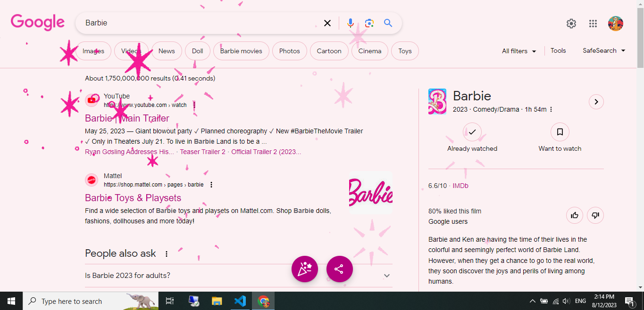
Task: Open the Google apps grid
Action: click(x=593, y=24)
